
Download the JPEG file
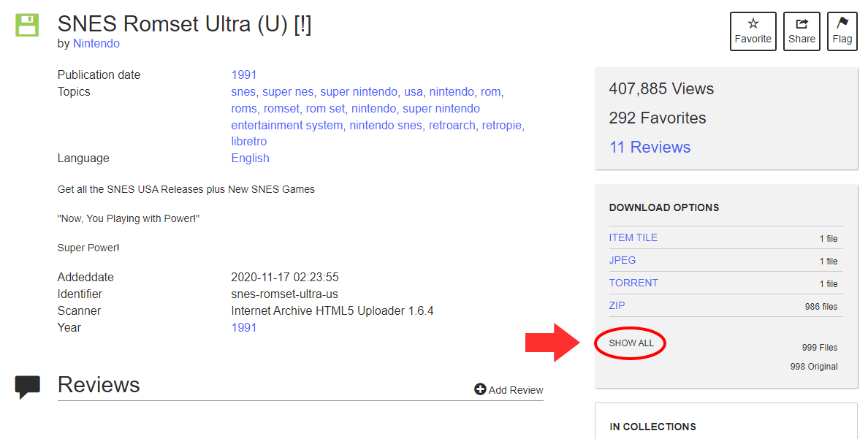coord(623,260)
